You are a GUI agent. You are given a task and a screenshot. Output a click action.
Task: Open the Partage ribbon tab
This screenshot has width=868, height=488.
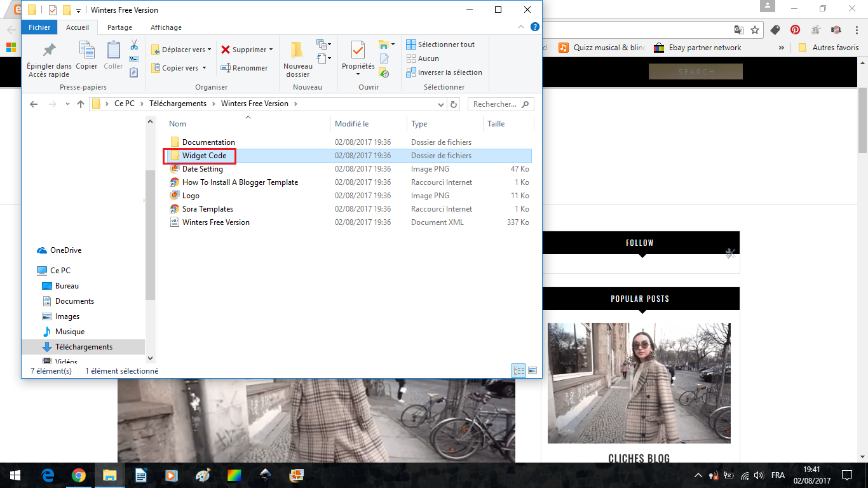click(x=119, y=27)
